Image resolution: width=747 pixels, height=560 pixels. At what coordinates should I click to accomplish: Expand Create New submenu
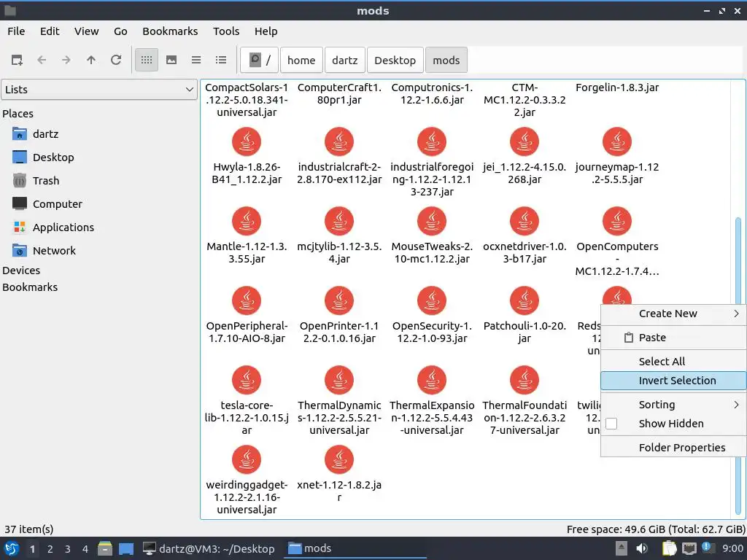(x=673, y=314)
